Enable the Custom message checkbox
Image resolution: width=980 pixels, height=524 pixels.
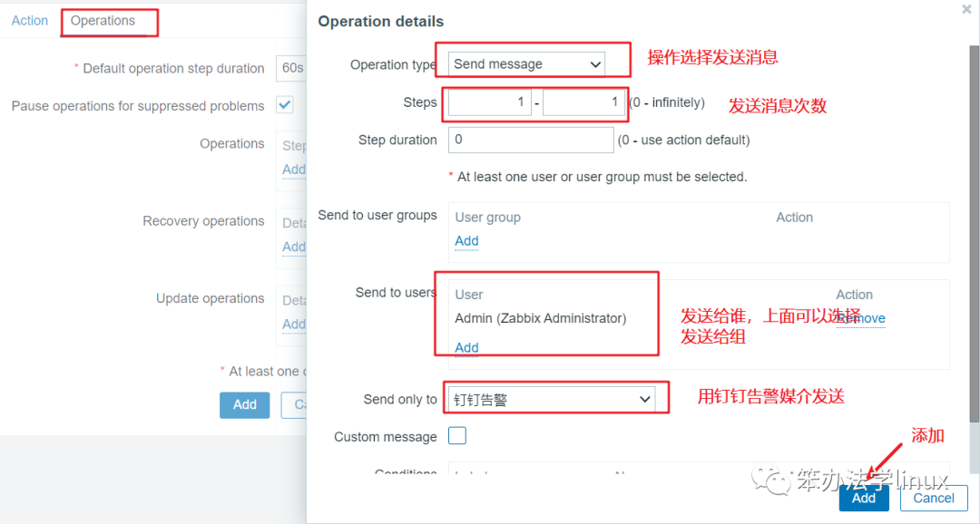(x=456, y=435)
